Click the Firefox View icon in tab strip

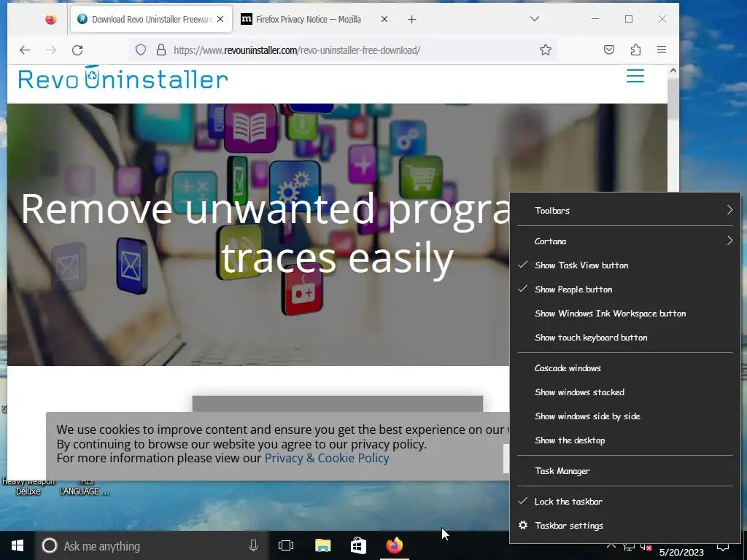pyautogui.click(x=50, y=19)
